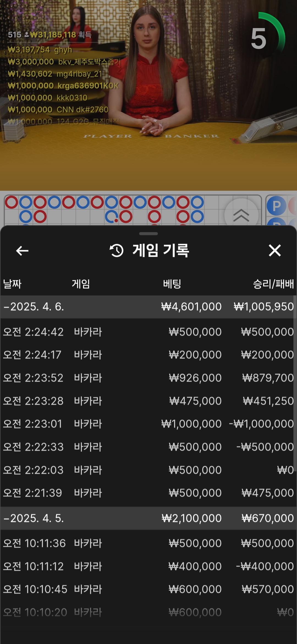Tap the ₩879,700 win amount
Viewport: 297px width, 644px height.
[x=268, y=378]
